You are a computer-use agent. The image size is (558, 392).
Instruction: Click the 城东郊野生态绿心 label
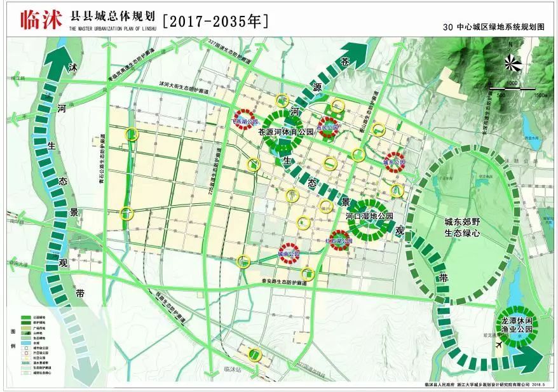click(462, 227)
